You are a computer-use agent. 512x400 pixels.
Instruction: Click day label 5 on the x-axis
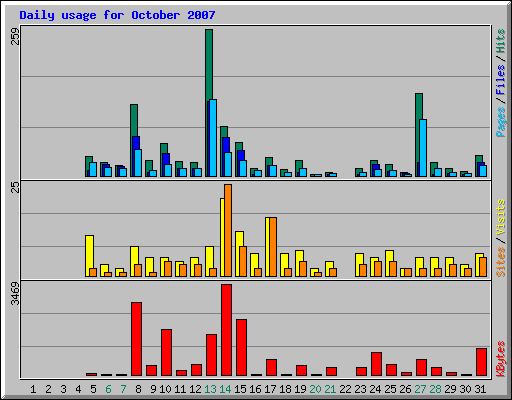(x=93, y=389)
